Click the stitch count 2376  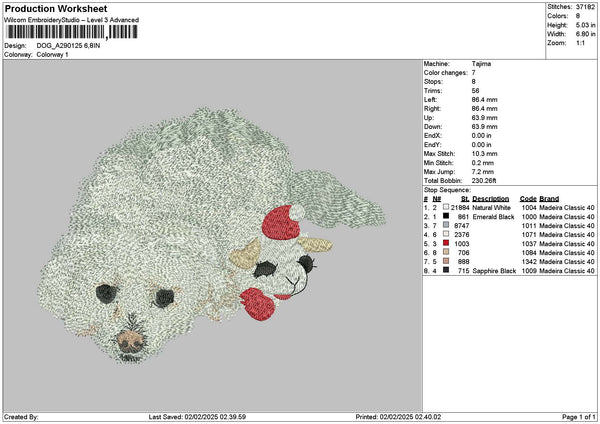point(462,235)
